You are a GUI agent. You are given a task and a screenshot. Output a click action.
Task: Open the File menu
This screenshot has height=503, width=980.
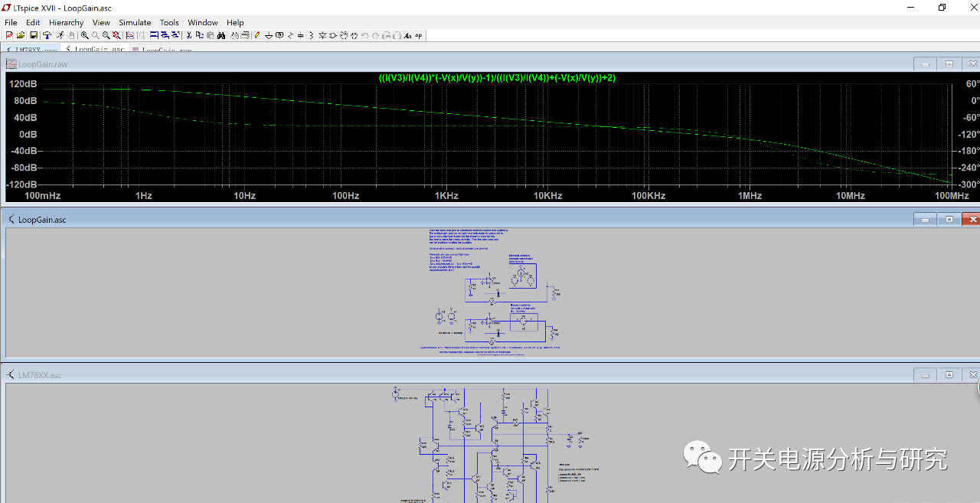[11, 22]
